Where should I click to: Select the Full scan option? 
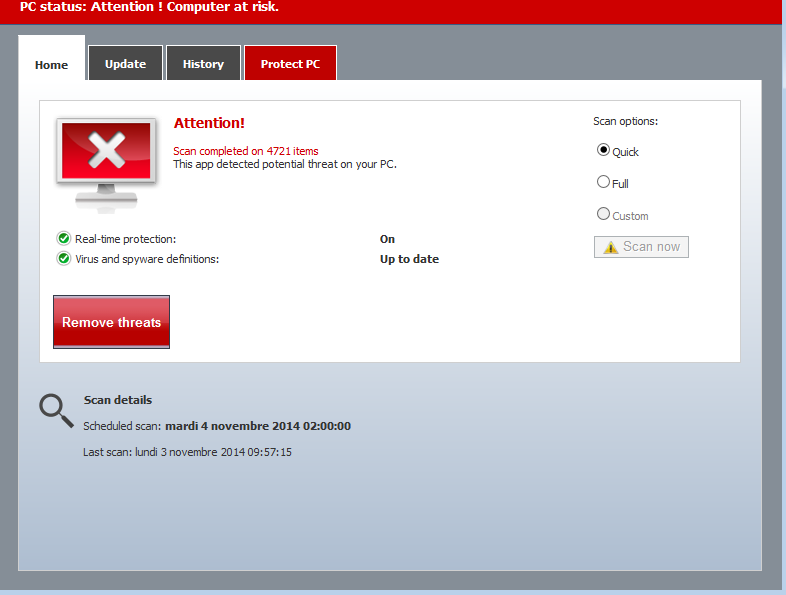pyautogui.click(x=603, y=182)
